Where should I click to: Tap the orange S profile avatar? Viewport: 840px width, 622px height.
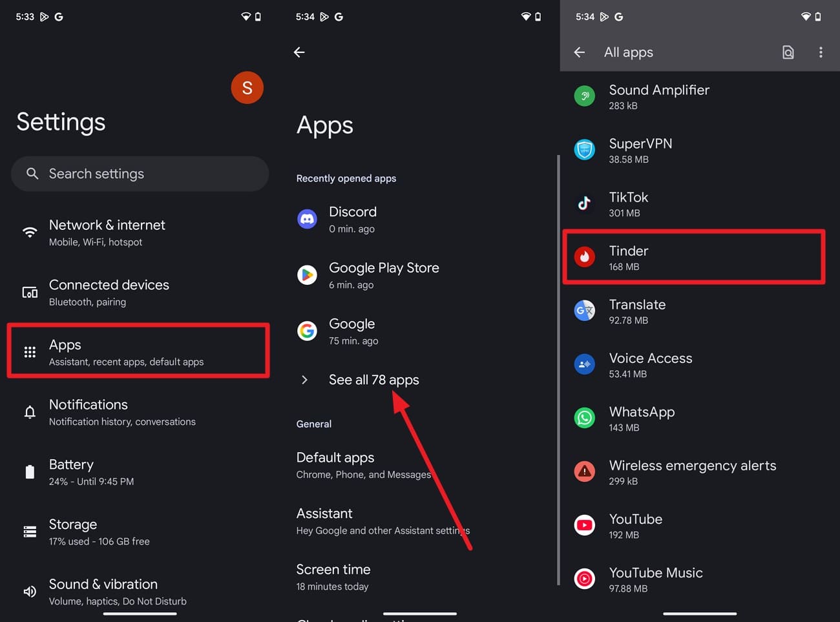point(247,88)
